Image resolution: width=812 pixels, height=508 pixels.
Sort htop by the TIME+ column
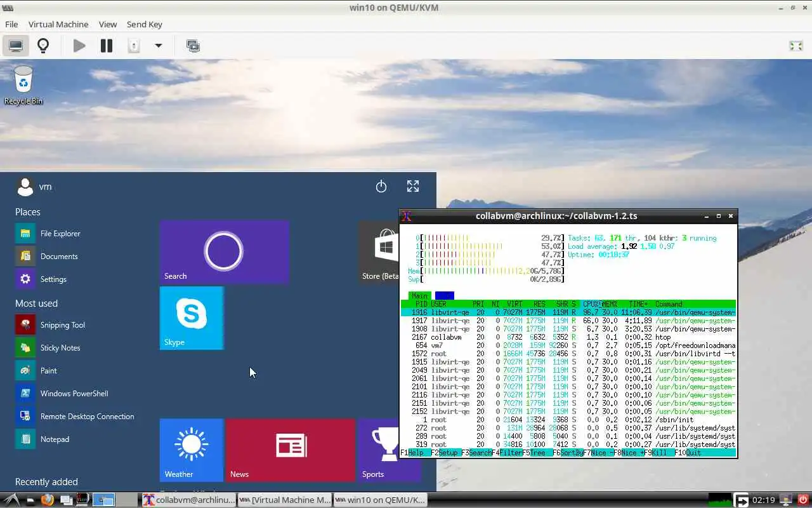[638, 304]
